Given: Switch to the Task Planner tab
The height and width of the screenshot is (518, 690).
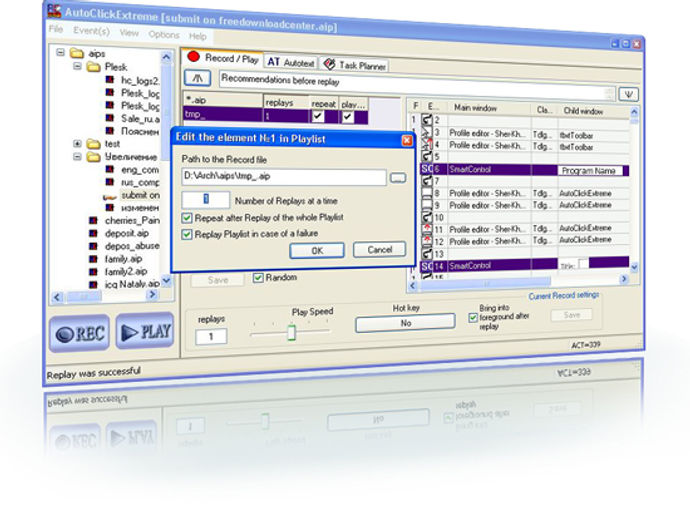Looking at the screenshot, I should [x=354, y=65].
